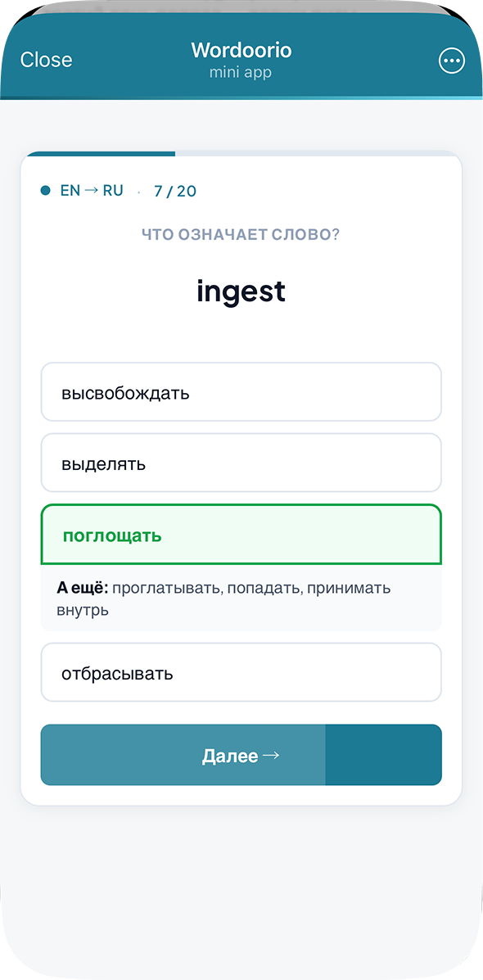Click the blue status dot indicator

pos(44,190)
